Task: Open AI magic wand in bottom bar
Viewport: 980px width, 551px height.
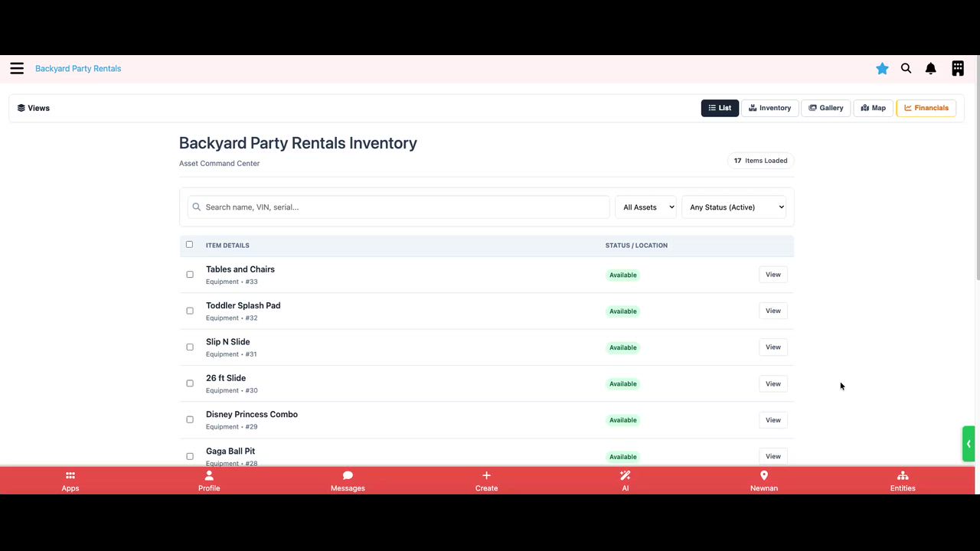Action: [626, 481]
